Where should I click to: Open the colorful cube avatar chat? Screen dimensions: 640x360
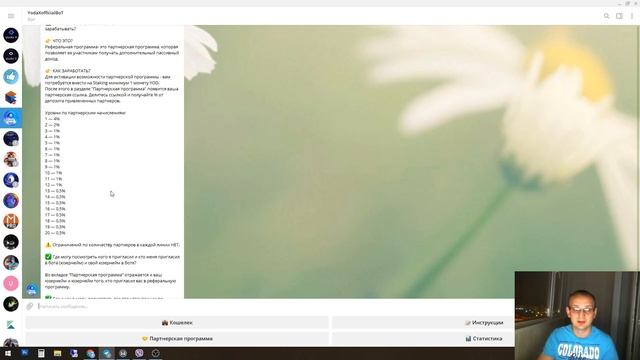(x=11, y=98)
